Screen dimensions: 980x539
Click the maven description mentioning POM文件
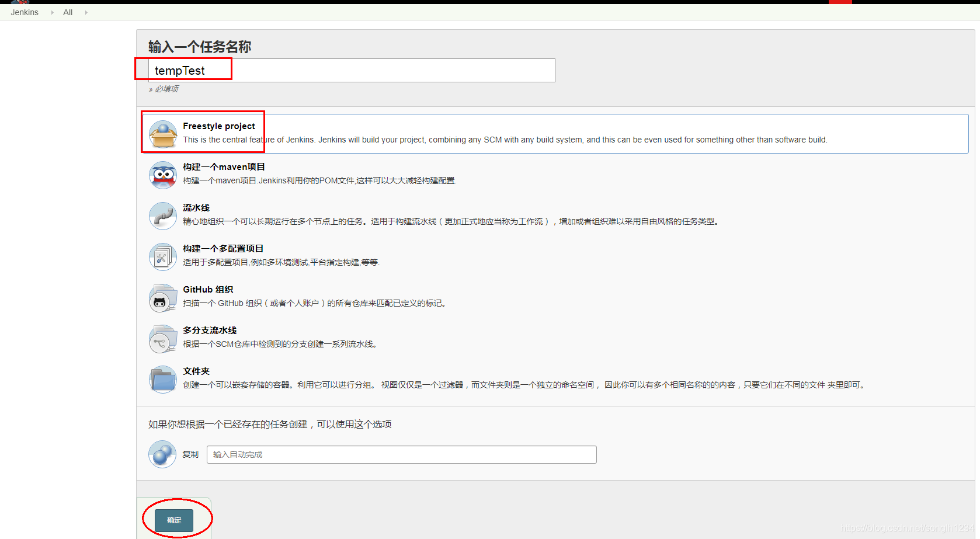(319, 180)
